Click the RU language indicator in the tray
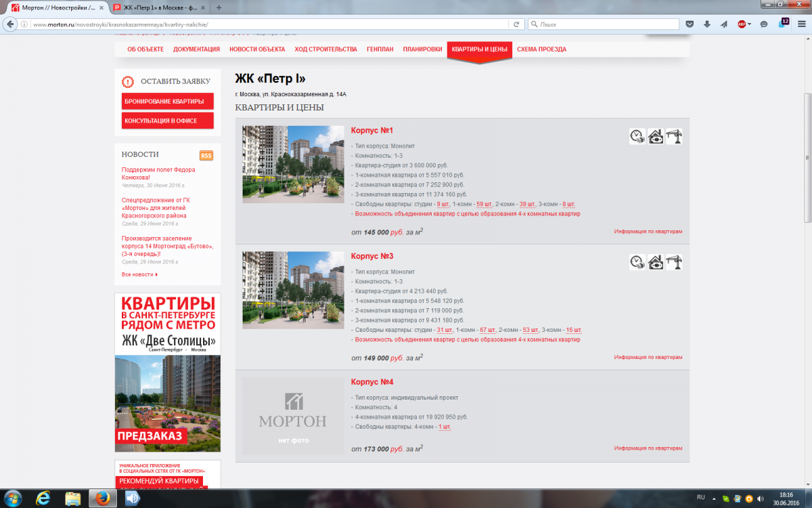812x508 pixels. tap(701, 496)
